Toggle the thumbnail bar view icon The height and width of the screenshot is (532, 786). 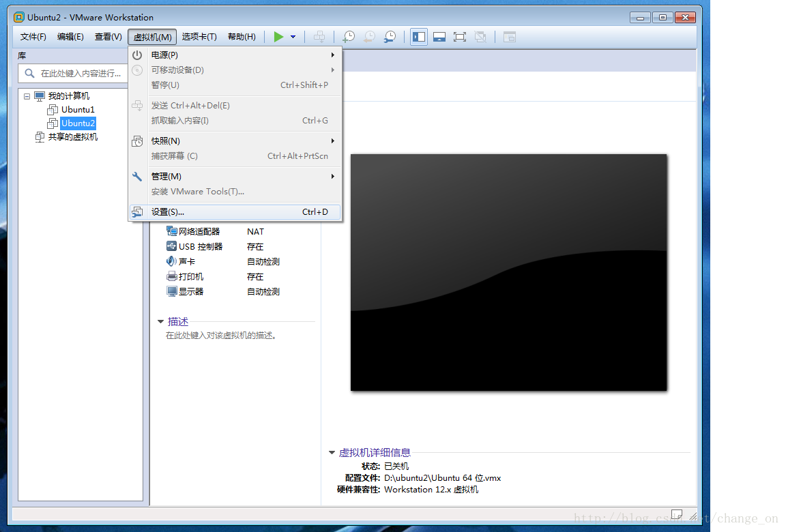tap(439, 37)
